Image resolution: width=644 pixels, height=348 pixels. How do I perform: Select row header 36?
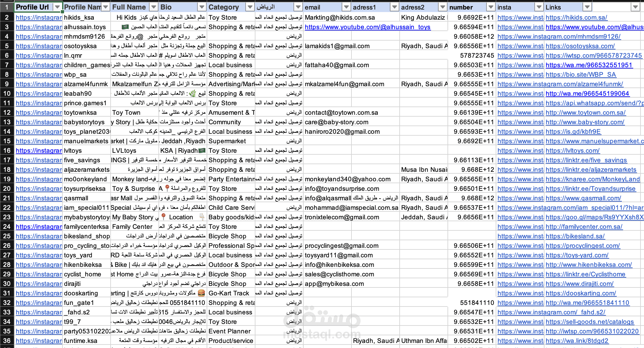point(7,341)
